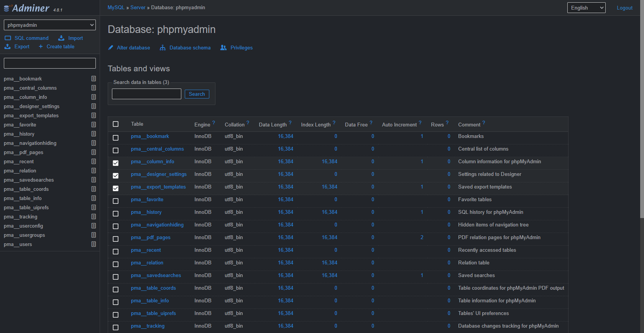Viewport: 644px width, 333px height.
Task: Uncheck the pma__export_templates row checkbox
Action: click(x=116, y=188)
